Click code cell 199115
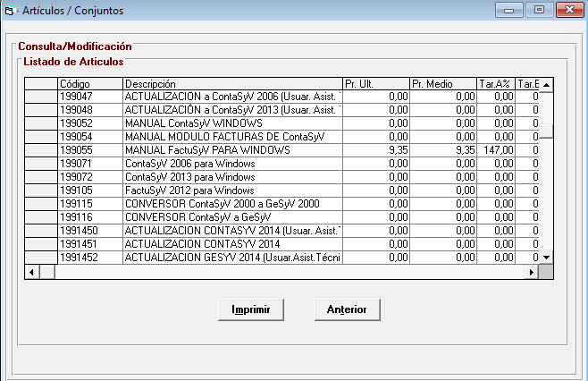 90,204
